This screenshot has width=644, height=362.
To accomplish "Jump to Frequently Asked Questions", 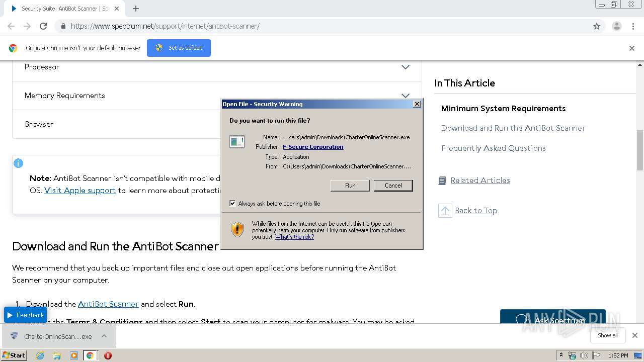I will tap(494, 148).
